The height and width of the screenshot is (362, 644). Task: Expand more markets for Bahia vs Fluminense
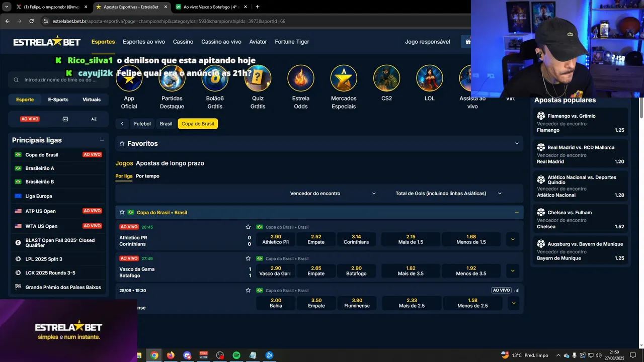[x=513, y=303]
